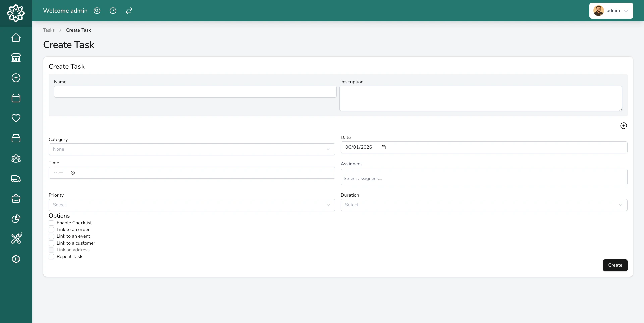This screenshot has height=323, width=644.
Task: Open reports via the pie chart icon
Action: coord(16,219)
